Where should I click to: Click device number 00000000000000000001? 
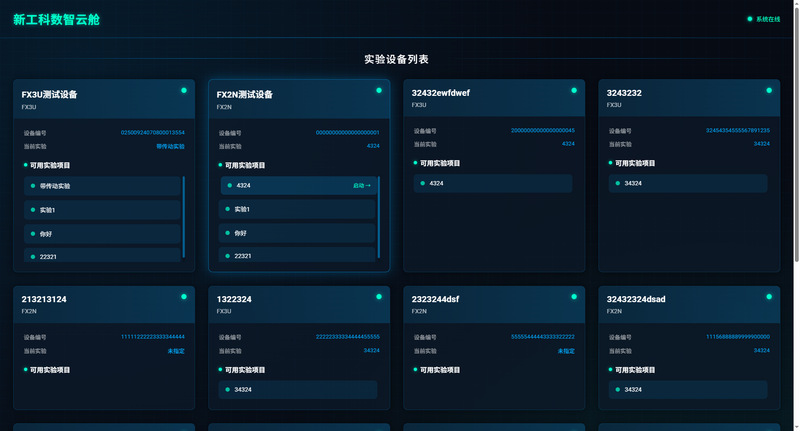click(x=347, y=133)
